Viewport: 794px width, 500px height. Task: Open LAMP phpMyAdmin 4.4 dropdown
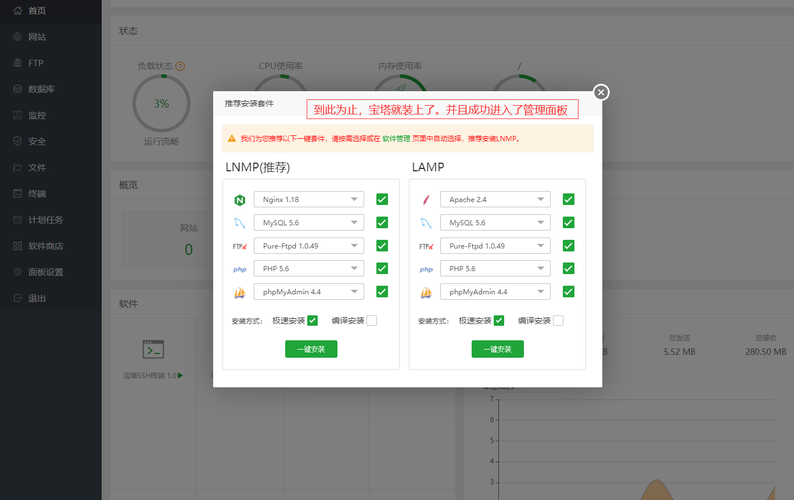point(495,291)
